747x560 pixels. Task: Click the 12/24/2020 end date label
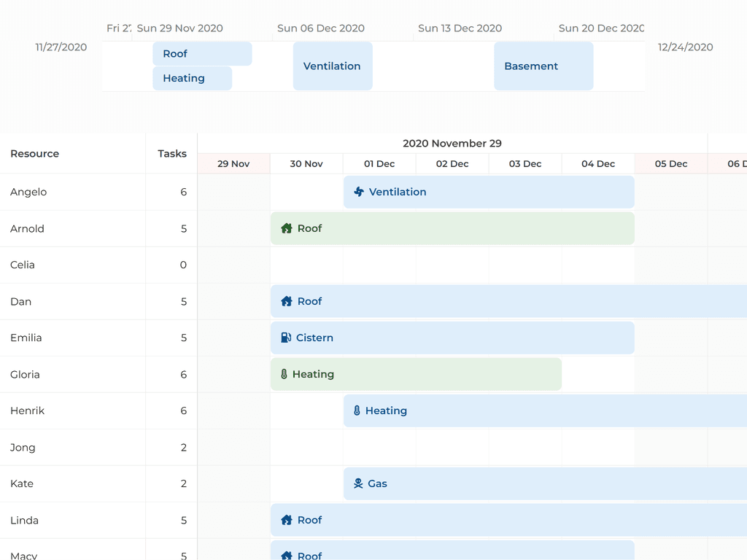point(685,47)
